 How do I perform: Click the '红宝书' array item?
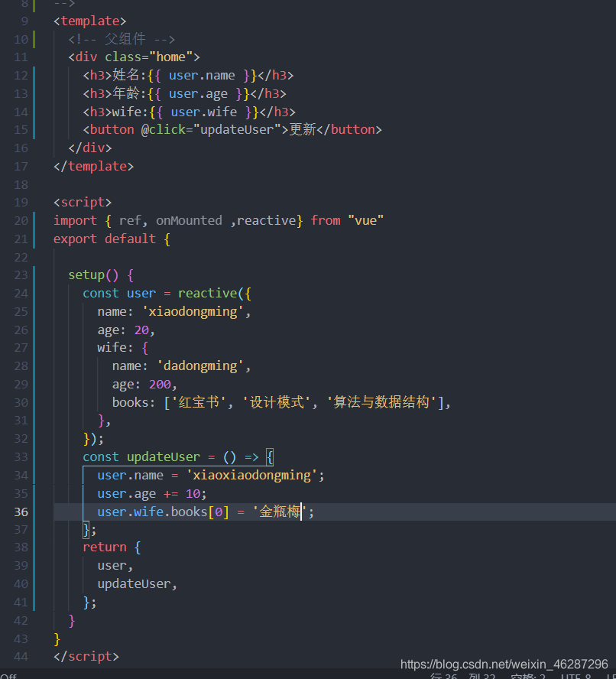coord(199,402)
